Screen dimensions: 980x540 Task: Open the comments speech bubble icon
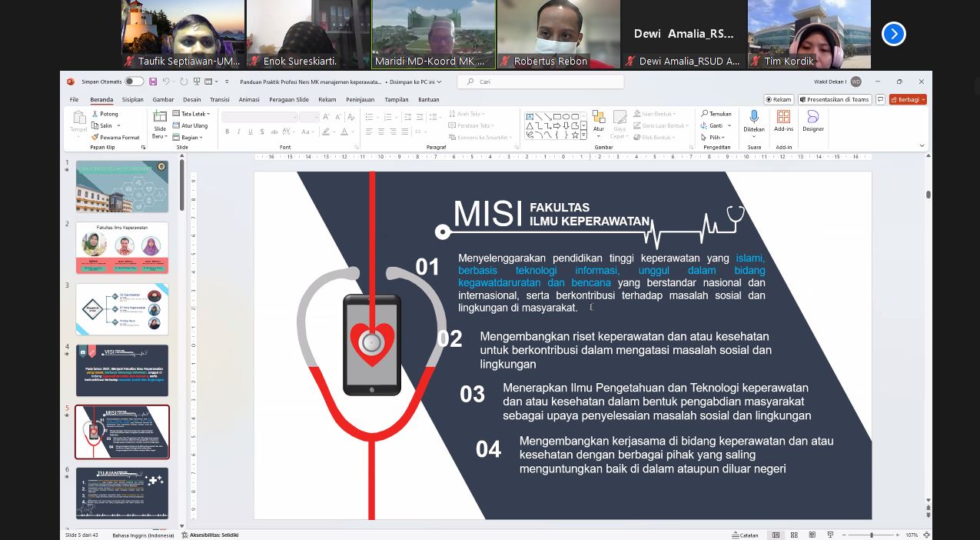[x=881, y=99]
